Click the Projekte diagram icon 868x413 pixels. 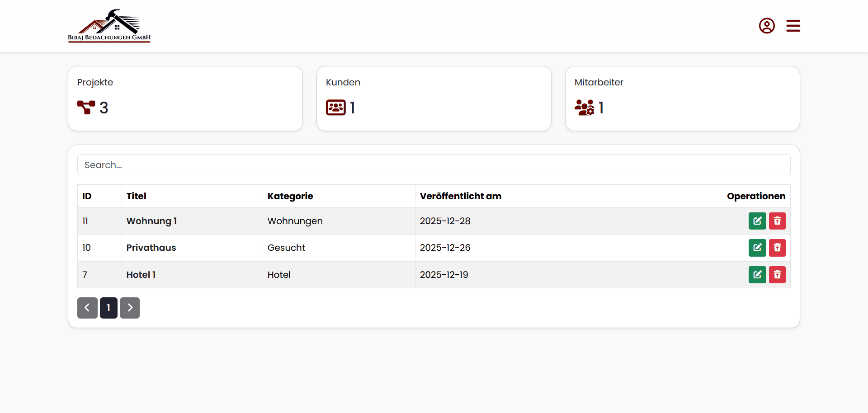tap(86, 108)
